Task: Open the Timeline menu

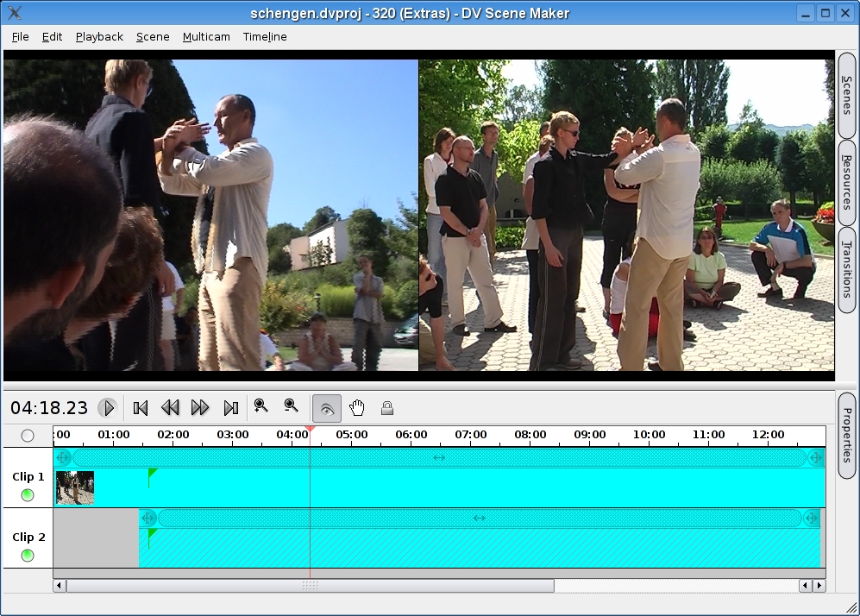Action: point(265,37)
